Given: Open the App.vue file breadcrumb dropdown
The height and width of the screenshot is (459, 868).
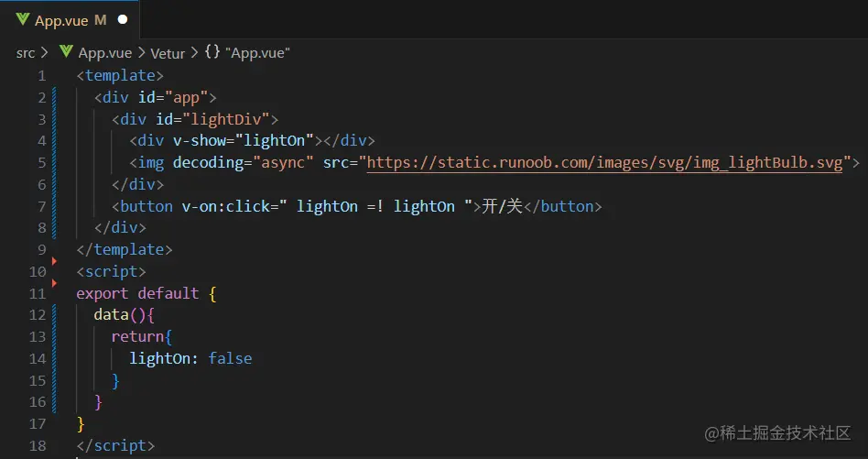Looking at the screenshot, I should (x=104, y=53).
